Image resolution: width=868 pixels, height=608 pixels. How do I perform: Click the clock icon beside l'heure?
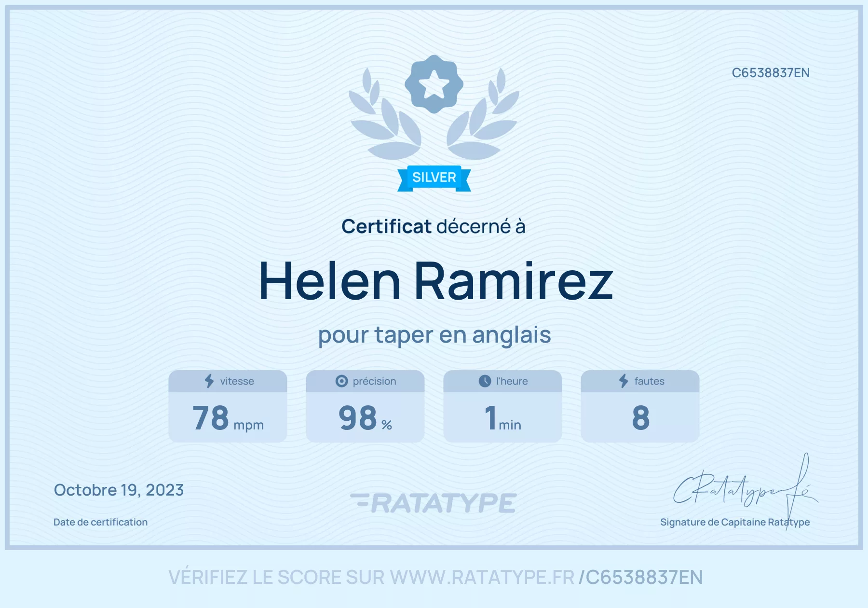click(x=485, y=381)
